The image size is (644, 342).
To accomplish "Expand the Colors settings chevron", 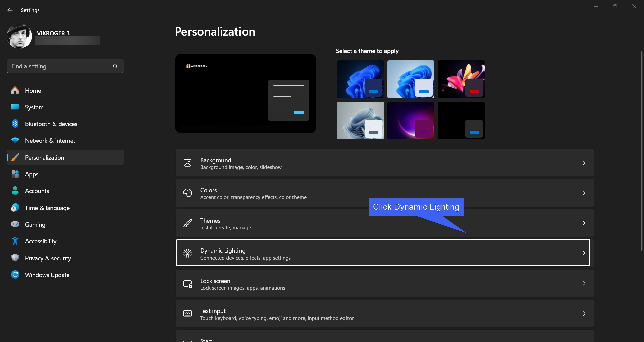I will point(584,193).
